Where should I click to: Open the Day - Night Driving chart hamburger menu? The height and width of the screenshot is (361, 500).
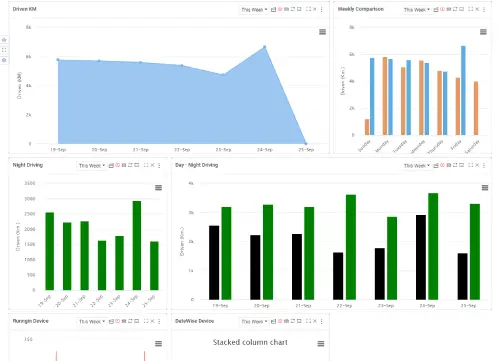[x=485, y=188]
